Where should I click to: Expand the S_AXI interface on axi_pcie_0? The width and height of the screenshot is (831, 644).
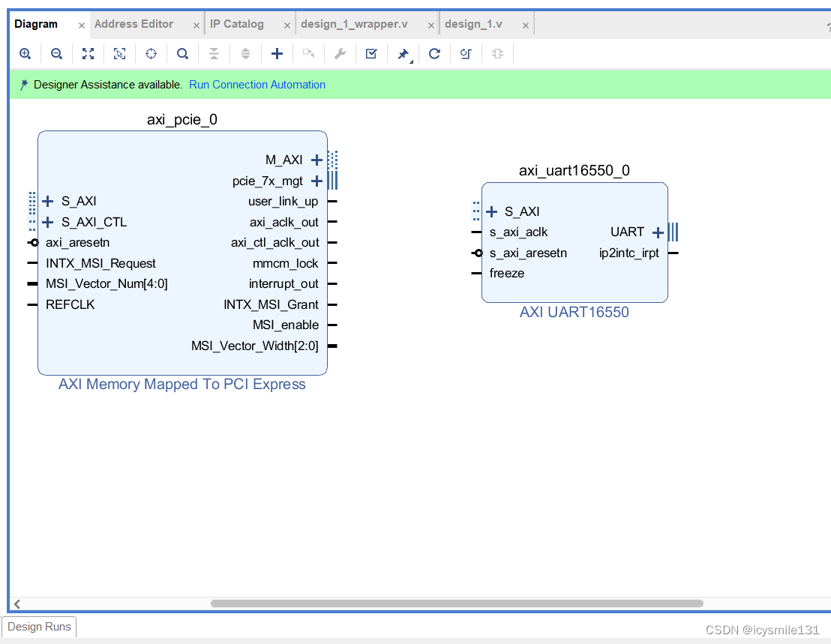[x=48, y=201]
